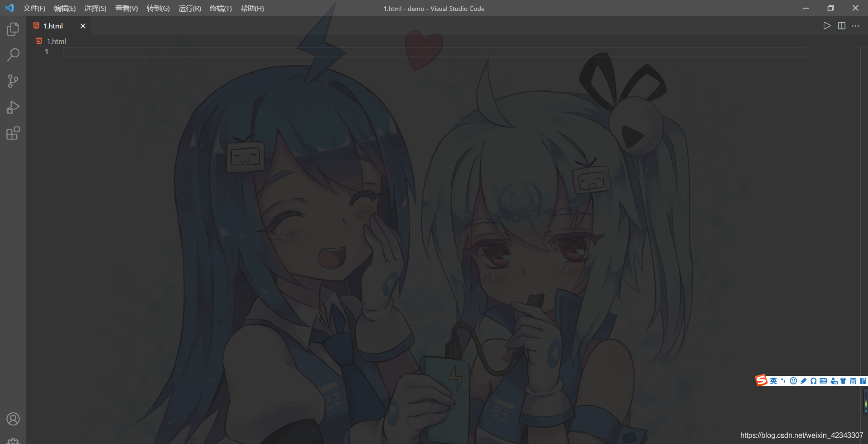Open the 转到(G) menu
This screenshot has width=868, height=444.
[x=158, y=9]
